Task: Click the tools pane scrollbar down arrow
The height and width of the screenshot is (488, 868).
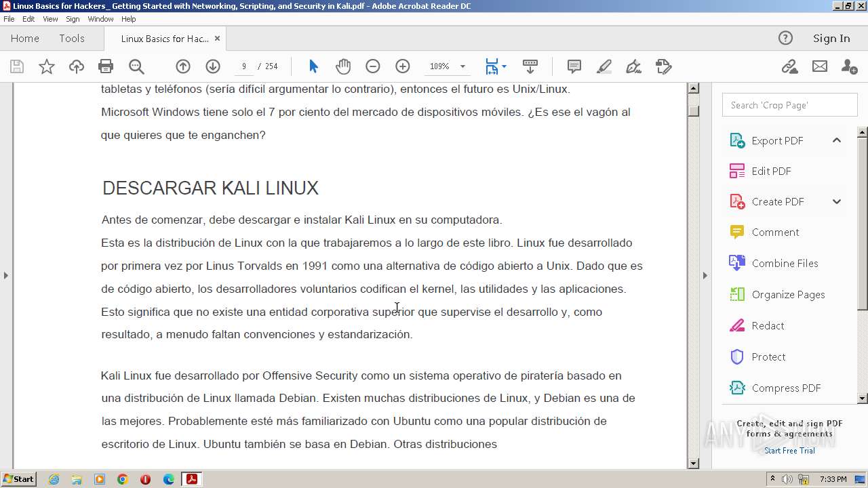Action: point(863,399)
